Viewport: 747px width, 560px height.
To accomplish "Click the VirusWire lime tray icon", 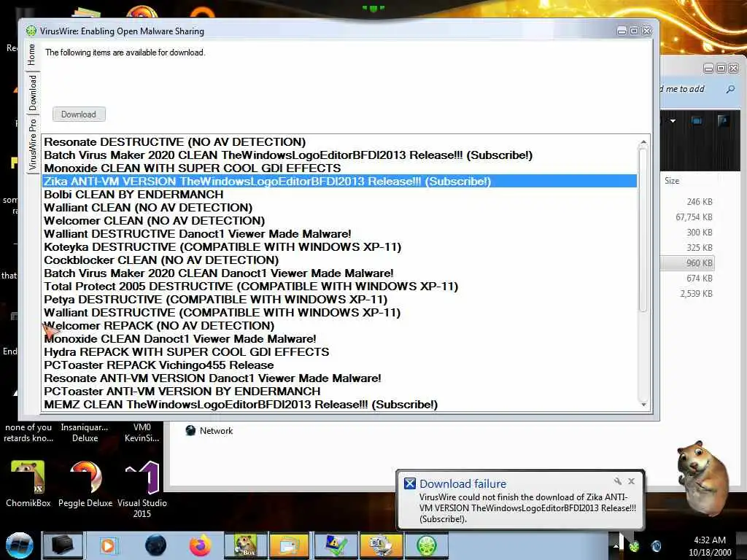I will 634,546.
